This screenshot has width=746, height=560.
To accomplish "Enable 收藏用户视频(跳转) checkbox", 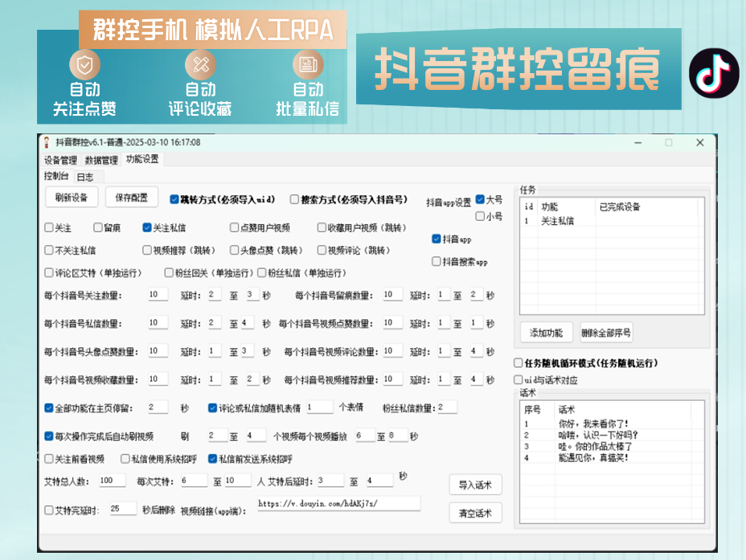I will click(x=322, y=227).
